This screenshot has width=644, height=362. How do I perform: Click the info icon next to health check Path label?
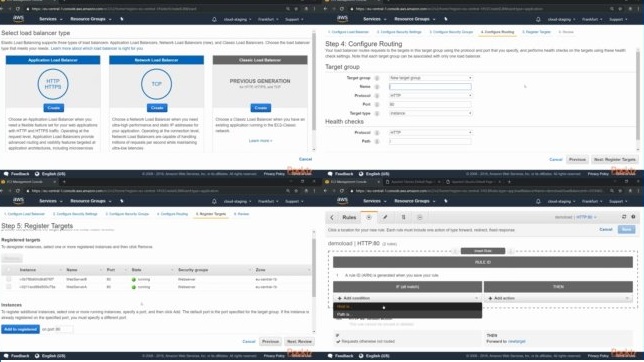(377, 141)
